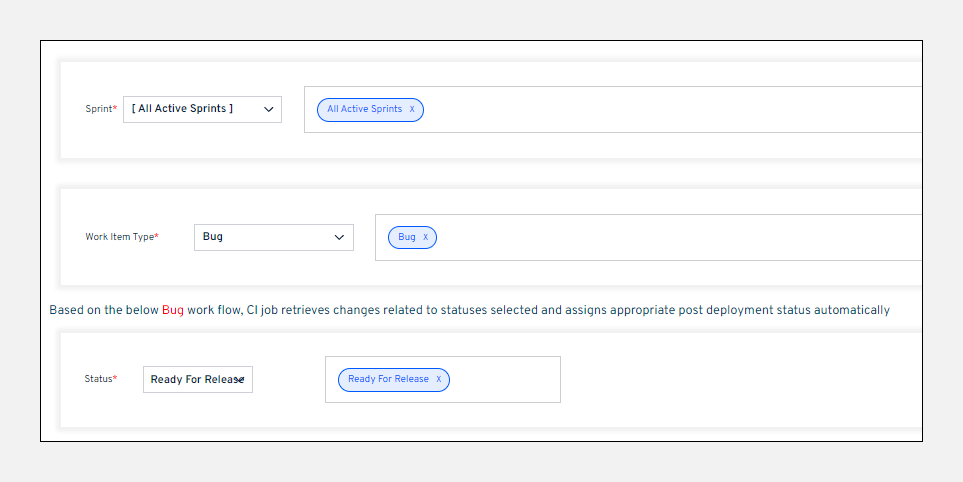Delete the Ready For Release tag
This screenshot has width=963, height=482.
point(438,379)
